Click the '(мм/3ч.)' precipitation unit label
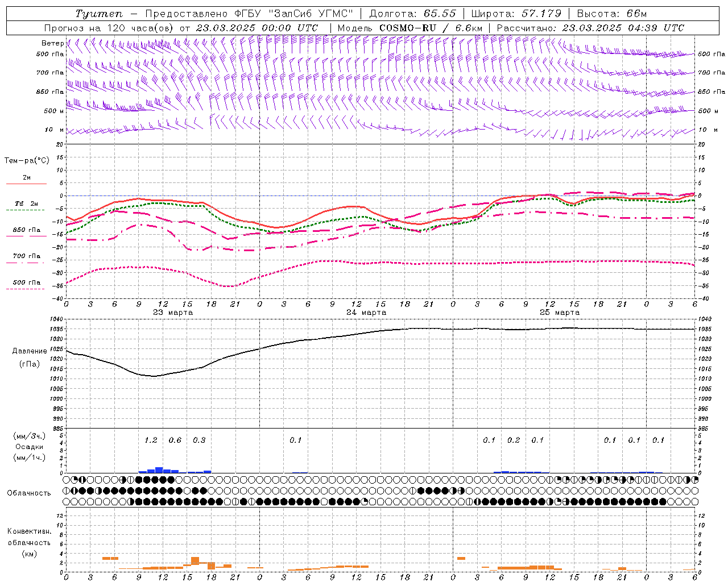Viewport: 728px width, 582px height. pyautogui.click(x=30, y=436)
